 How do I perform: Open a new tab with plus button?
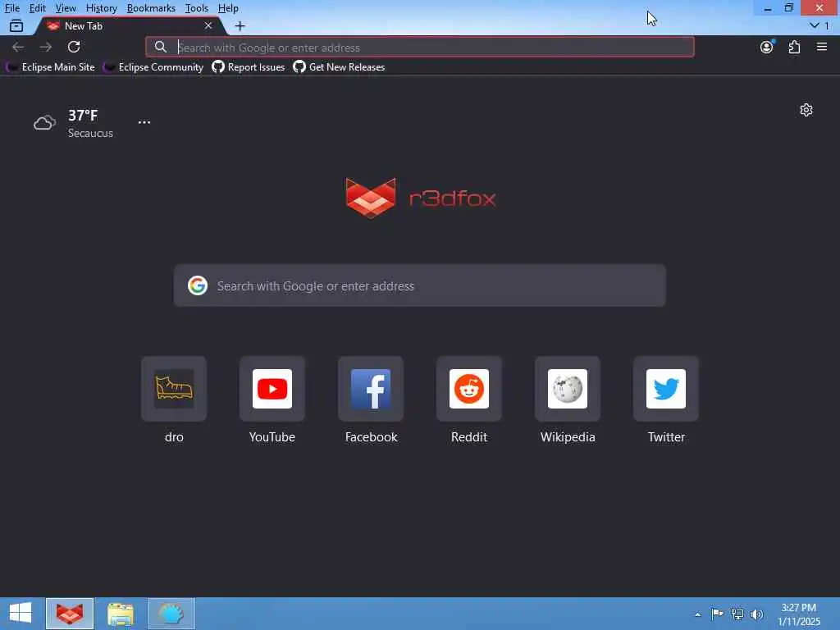point(240,25)
